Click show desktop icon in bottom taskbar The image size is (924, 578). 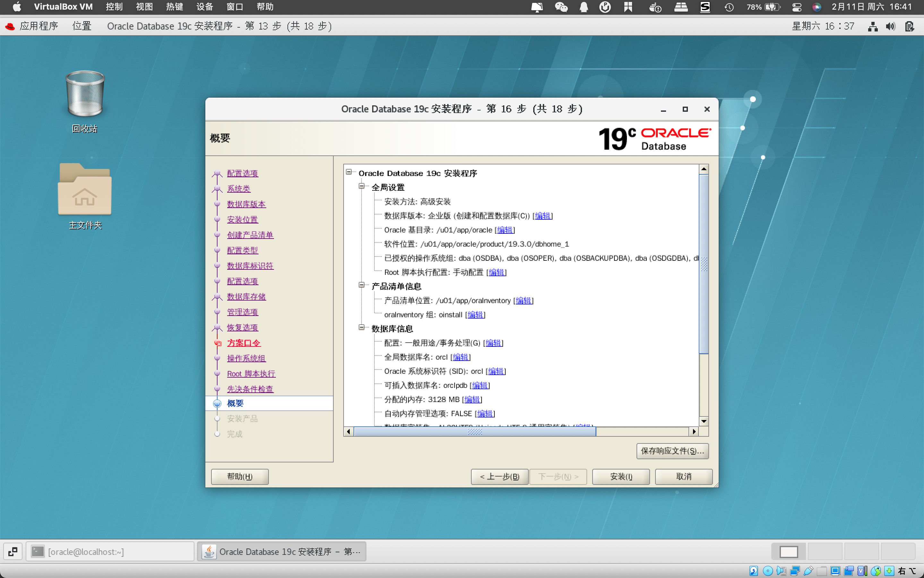coord(13,551)
